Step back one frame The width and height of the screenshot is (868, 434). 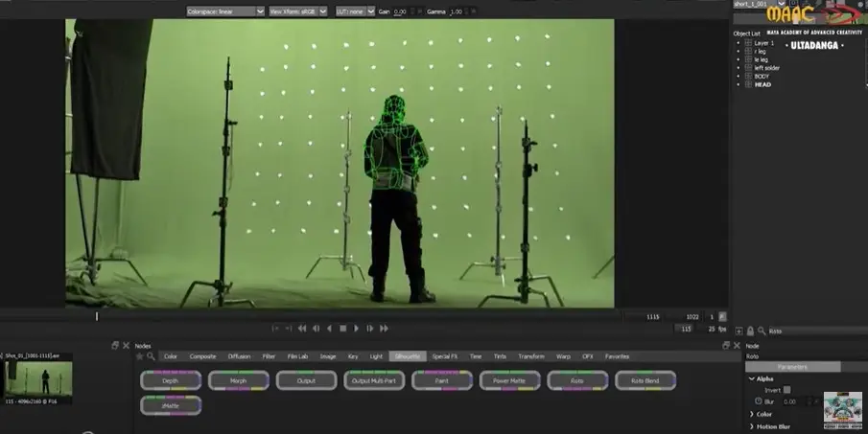[x=316, y=329]
